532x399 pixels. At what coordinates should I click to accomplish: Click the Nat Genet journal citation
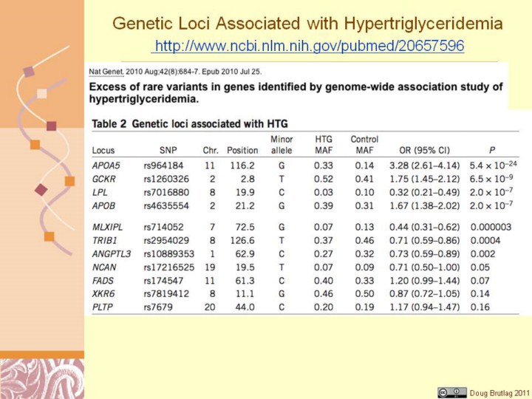tap(176, 72)
